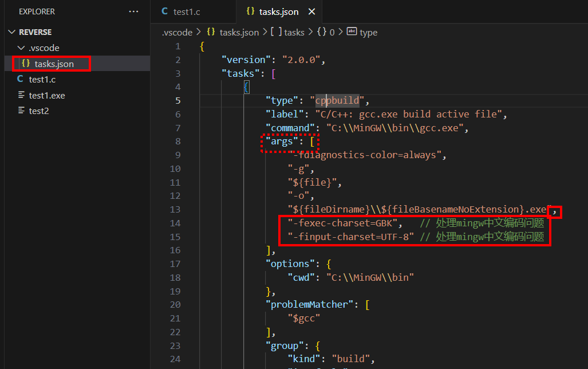
Task: Open tasks.json from the Explorer tree
Action: click(x=54, y=64)
